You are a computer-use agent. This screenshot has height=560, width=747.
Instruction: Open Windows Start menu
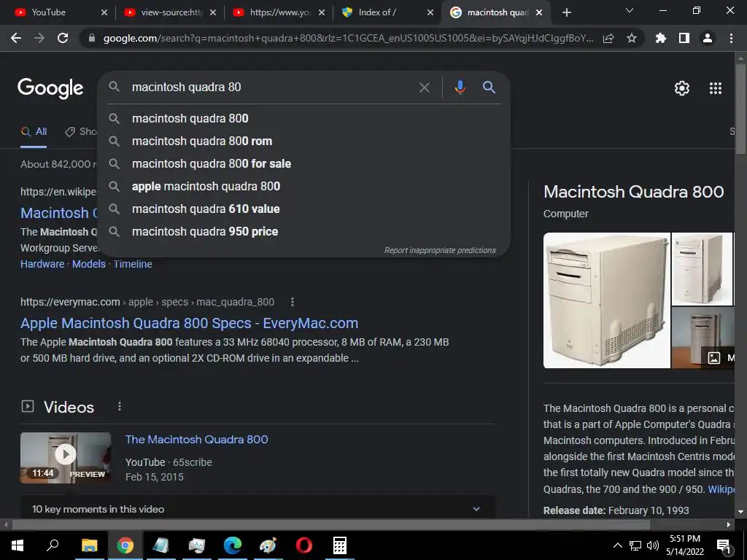[x=18, y=545]
